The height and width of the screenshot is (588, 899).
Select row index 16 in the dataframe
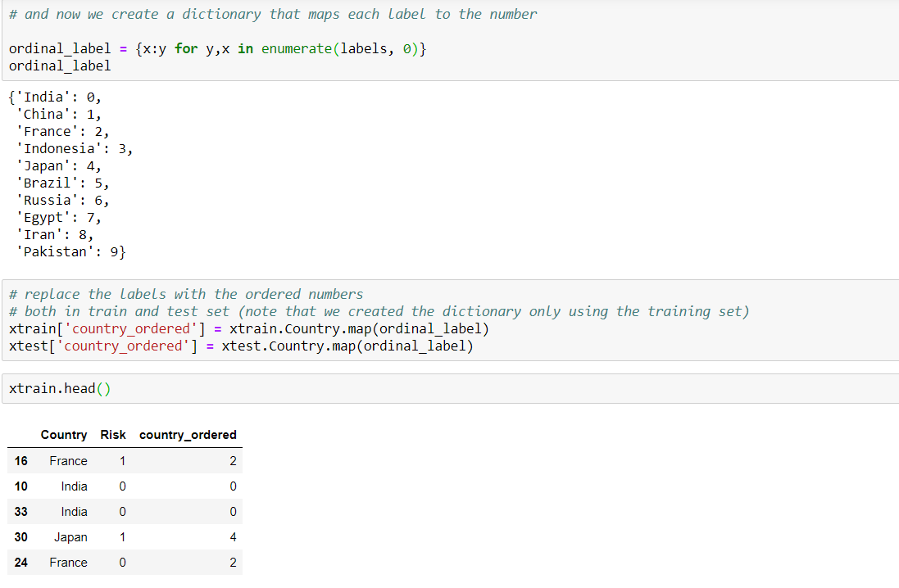[x=20, y=460]
